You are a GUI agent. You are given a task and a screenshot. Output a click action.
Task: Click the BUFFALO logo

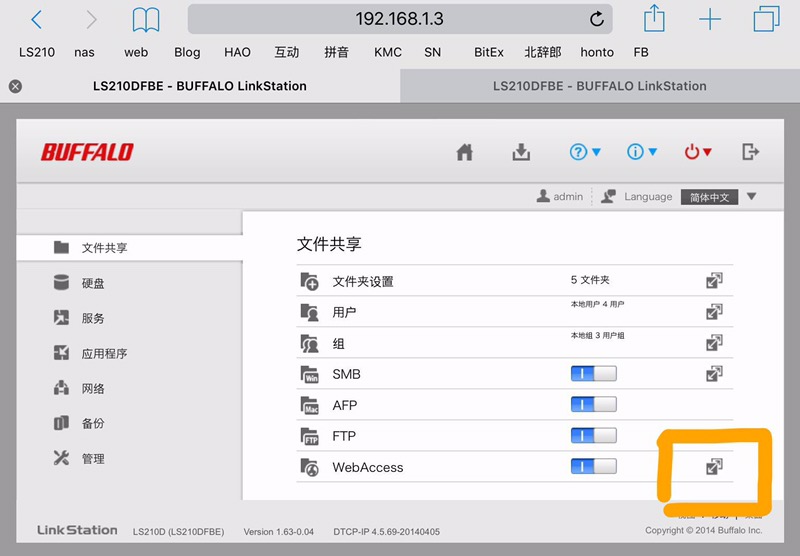(x=87, y=152)
